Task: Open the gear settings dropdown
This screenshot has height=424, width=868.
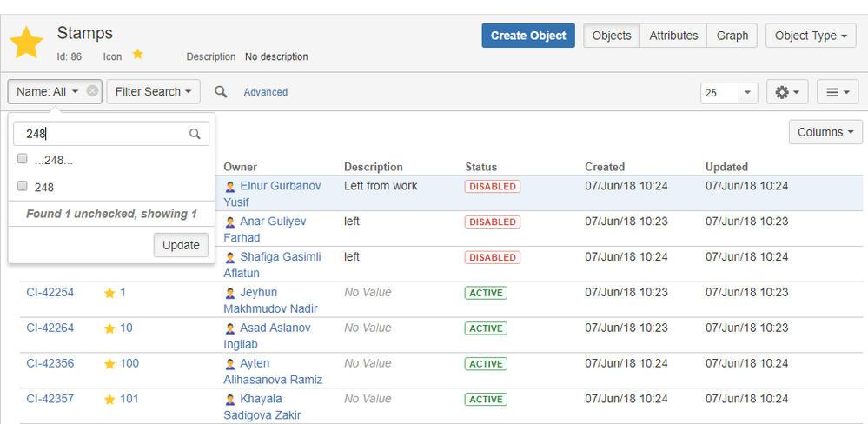Action: point(787,92)
